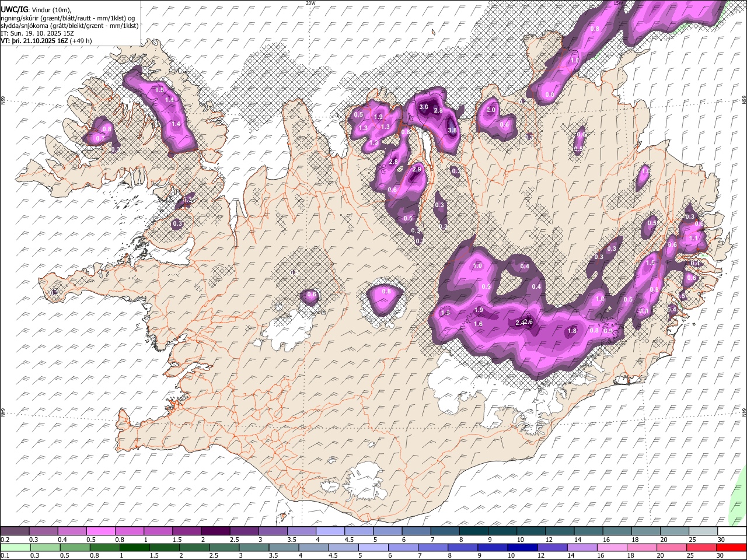Viewport: 747px width, 560px height.
Task: Click the '0.4' label on the snow scale
Action: click(62, 540)
